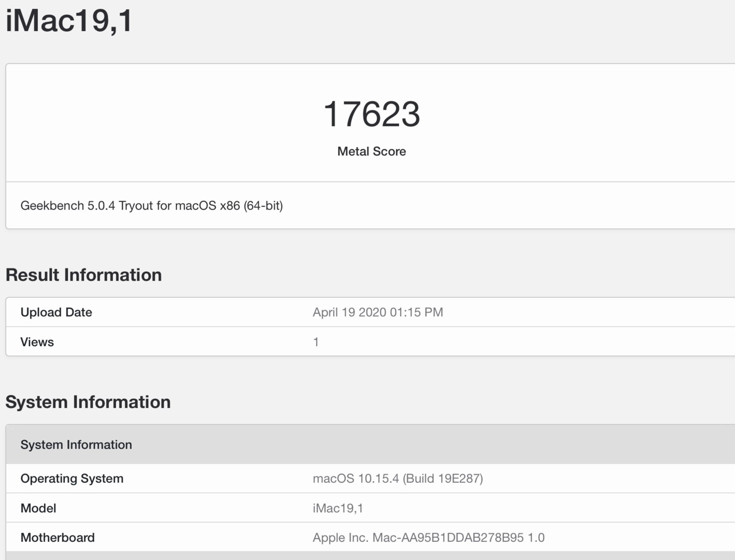Screen dimensions: 735x560
Task: Click the (64-bit) text in version line
Action: pyautogui.click(x=263, y=206)
